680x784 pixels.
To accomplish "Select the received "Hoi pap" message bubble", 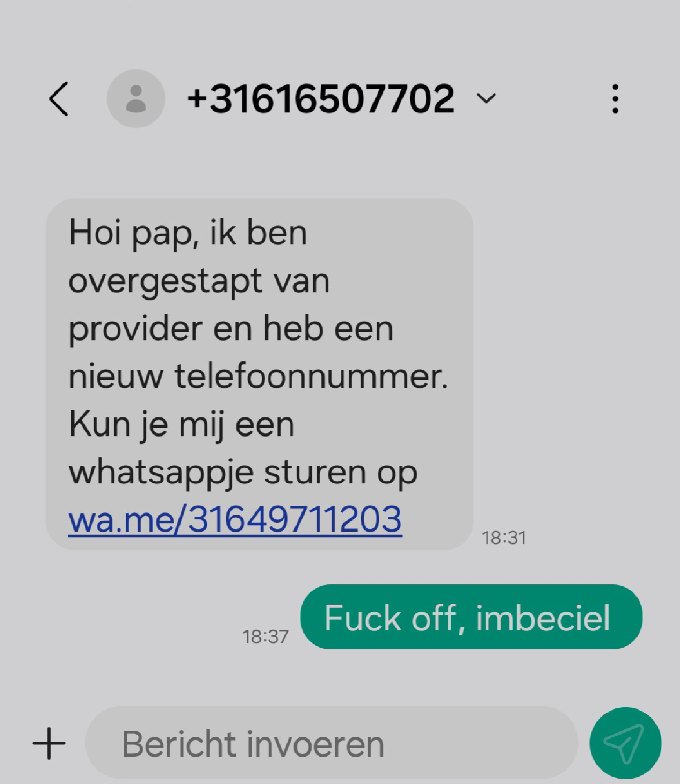I will coord(259,374).
